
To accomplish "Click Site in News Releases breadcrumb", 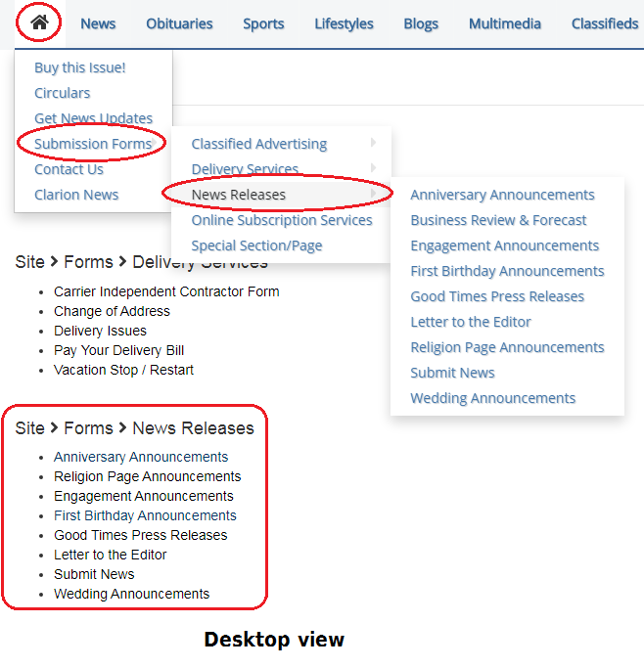I will pyautogui.click(x=29, y=428).
